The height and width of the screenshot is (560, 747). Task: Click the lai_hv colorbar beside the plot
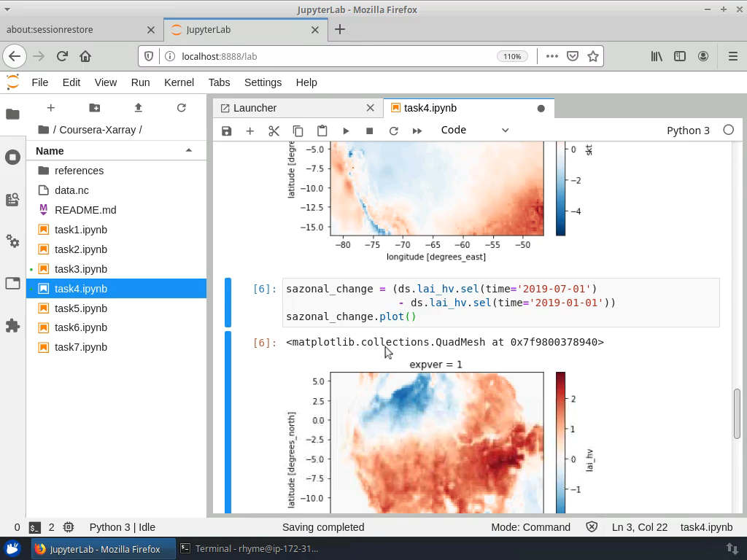(560, 437)
